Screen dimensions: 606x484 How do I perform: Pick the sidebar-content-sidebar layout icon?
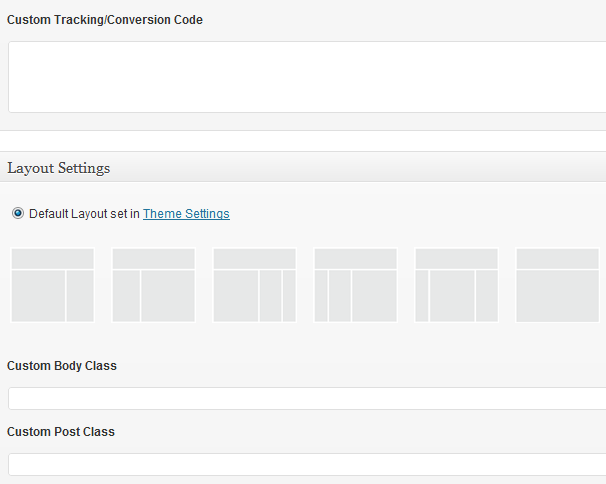[x=456, y=285]
